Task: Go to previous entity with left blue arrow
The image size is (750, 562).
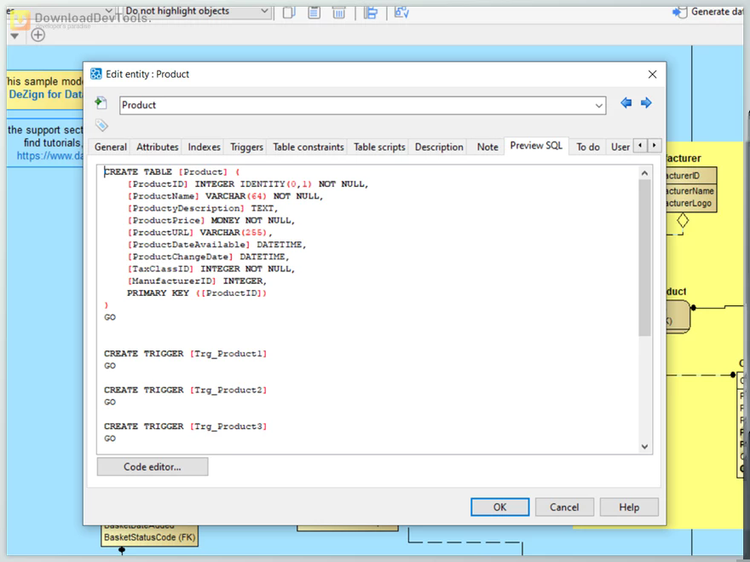Action: tap(626, 102)
